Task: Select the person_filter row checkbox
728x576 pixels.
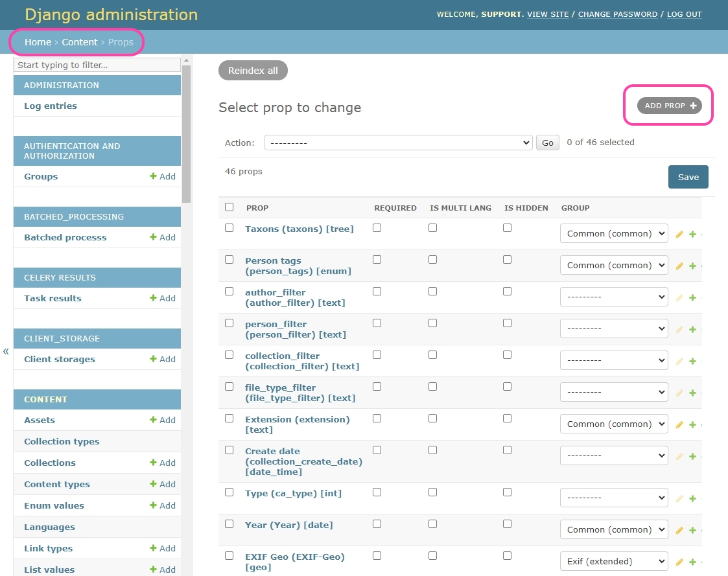Action: (x=229, y=323)
